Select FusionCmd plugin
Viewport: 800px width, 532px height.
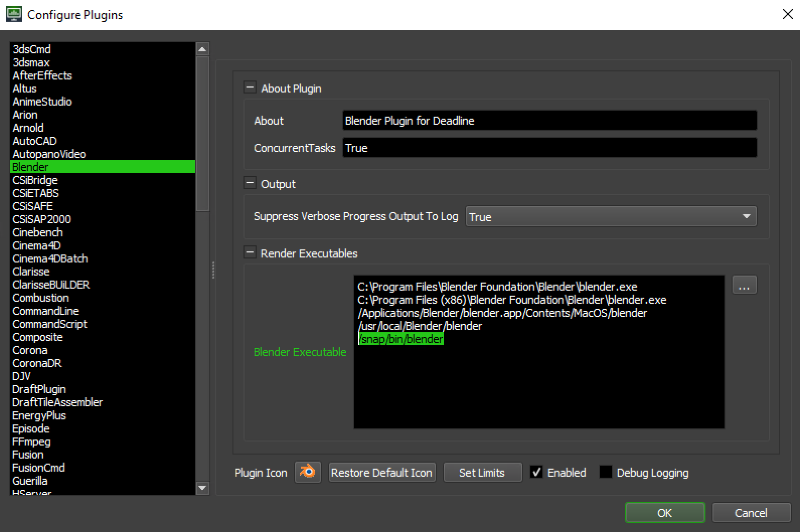pyautogui.click(x=103, y=468)
